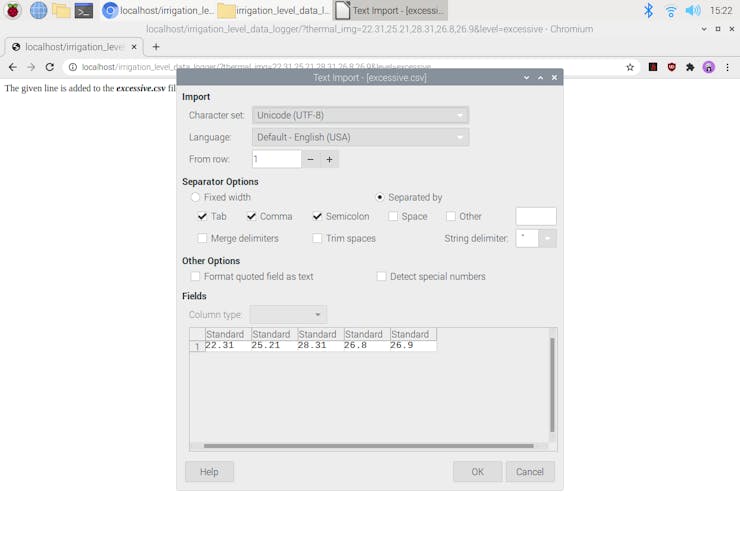Viewport: 740px width, 555px height.
Task: Click the preview horizontal scrollbar
Action: pyautogui.click(x=369, y=446)
